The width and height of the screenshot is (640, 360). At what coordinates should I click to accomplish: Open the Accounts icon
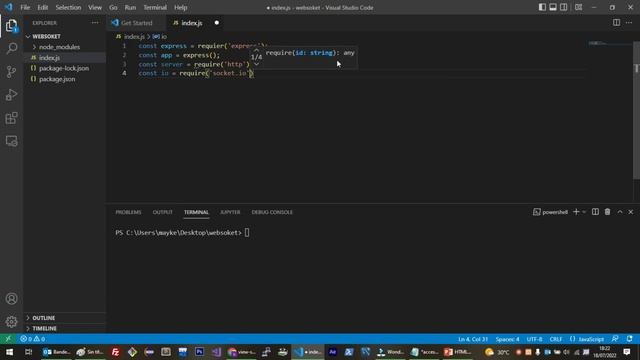click(x=11, y=298)
